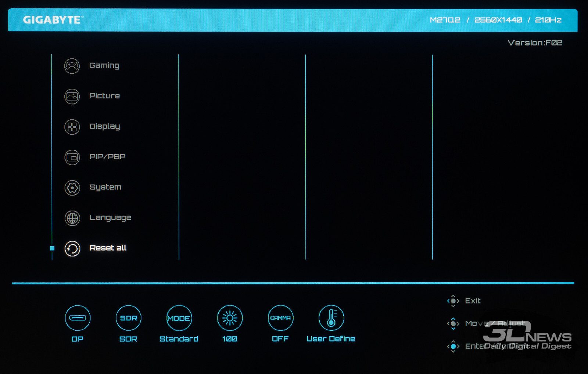This screenshot has width=588, height=374.
Task: Select the Picture settings icon
Action: coord(72,97)
